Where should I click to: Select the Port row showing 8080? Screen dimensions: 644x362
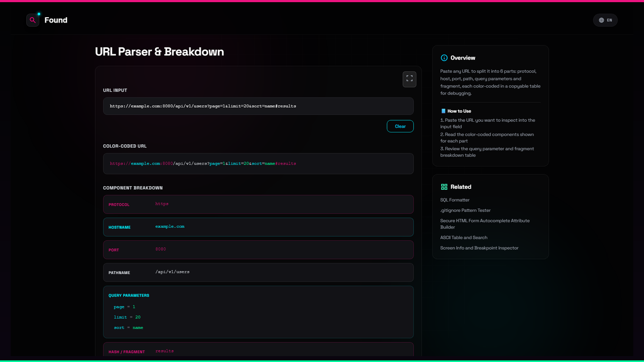[x=258, y=249]
